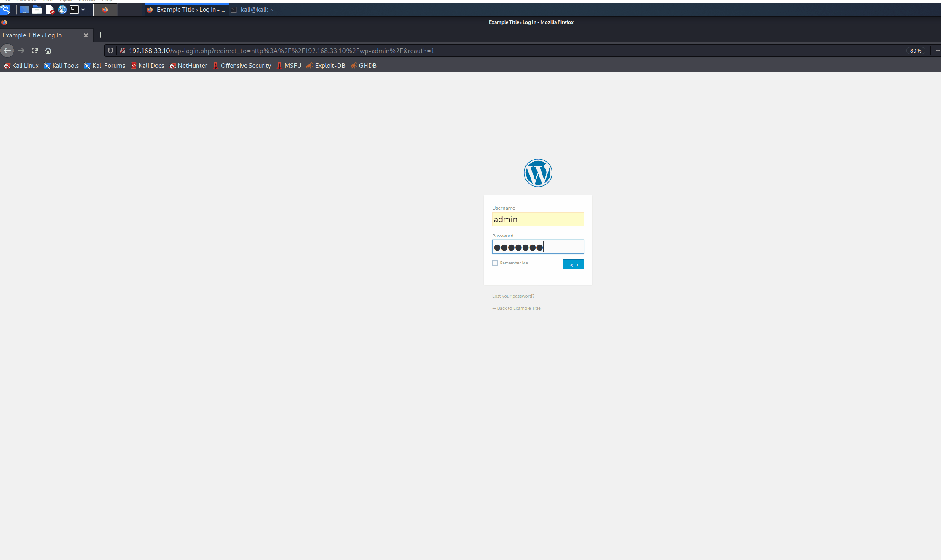Viewport: 941px width, 560px height.
Task: Open the tracking protection shield icon
Action: [x=110, y=51]
